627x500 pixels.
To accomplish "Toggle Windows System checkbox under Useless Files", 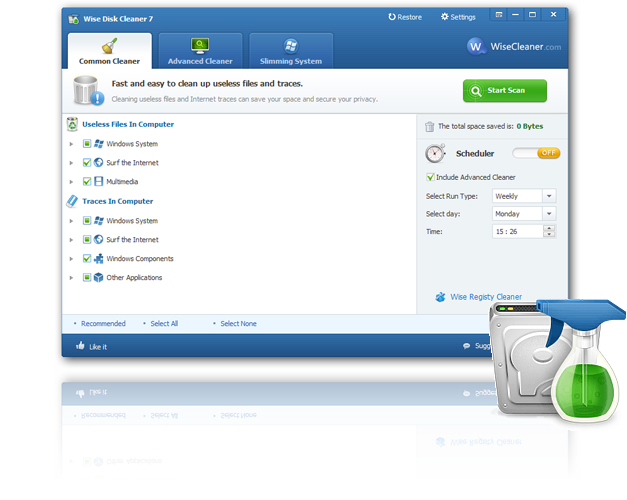I will pyautogui.click(x=87, y=144).
